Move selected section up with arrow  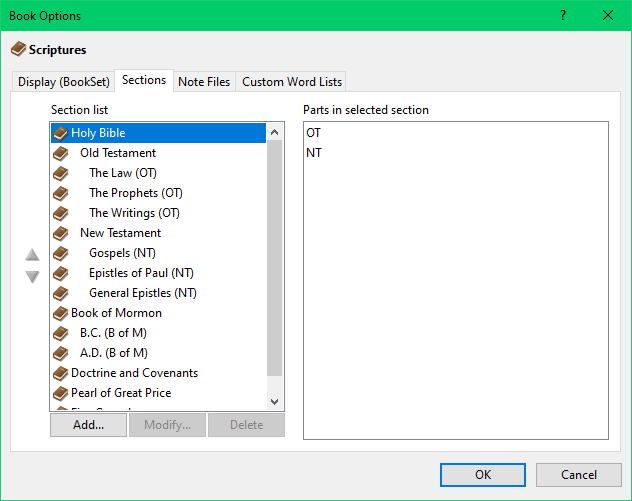click(32, 255)
